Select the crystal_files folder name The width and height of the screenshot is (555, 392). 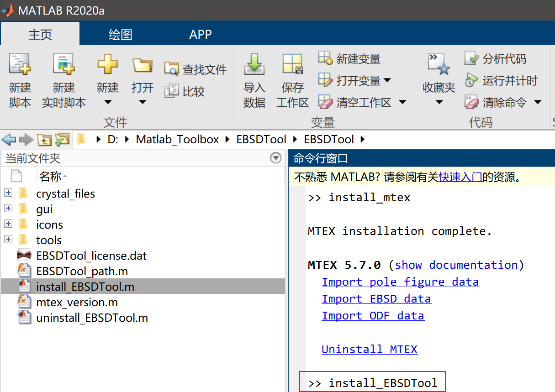coord(66,193)
